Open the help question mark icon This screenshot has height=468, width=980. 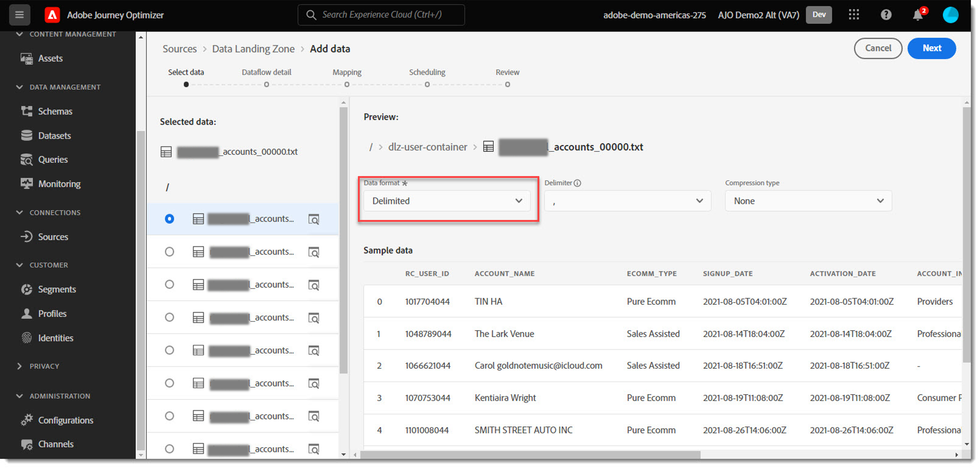point(886,15)
